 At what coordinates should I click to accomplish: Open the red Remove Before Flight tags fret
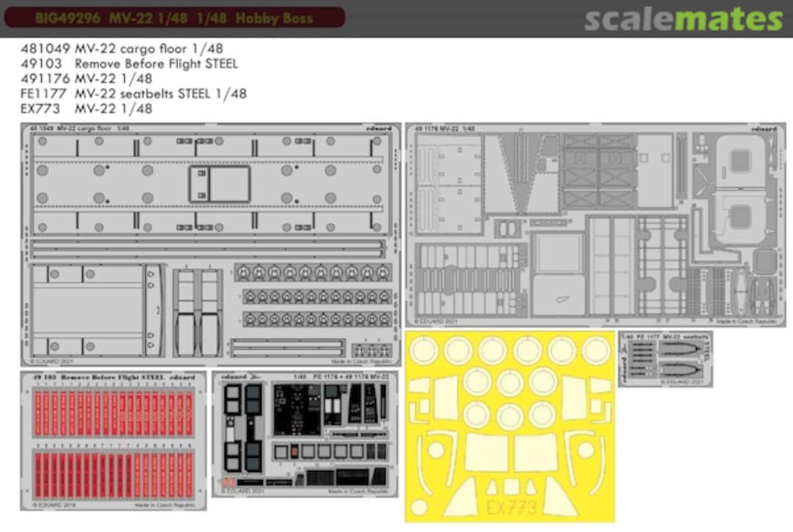(x=114, y=440)
